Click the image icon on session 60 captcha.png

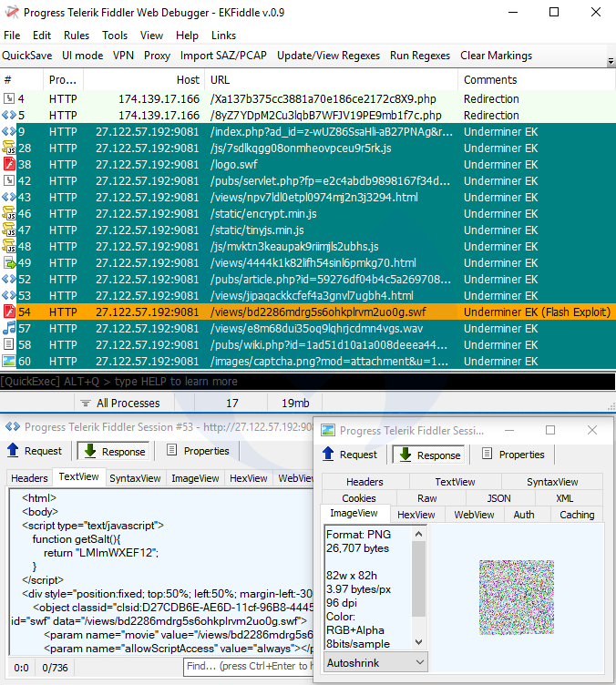tap(9, 362)
